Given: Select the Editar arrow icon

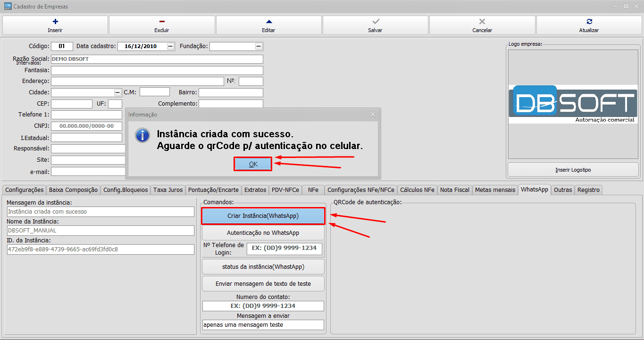Looking at the screenshot, I should pos(268,21).
